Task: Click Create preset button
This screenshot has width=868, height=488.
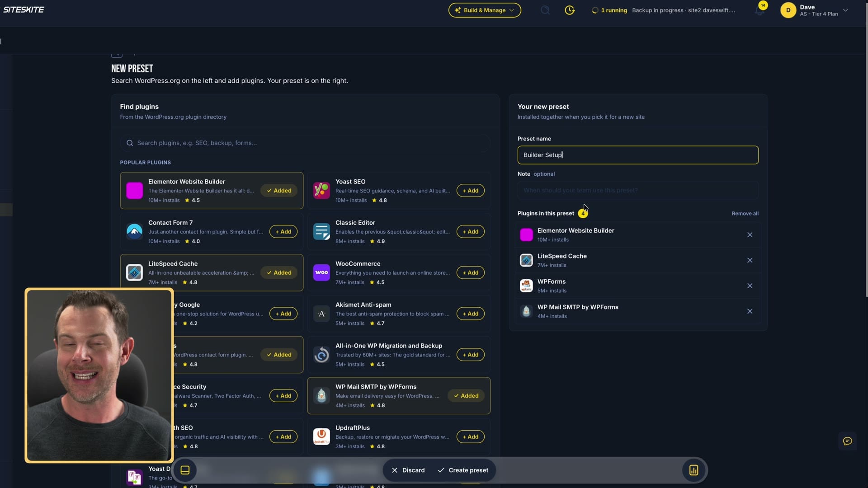Action: pos(463,470)
